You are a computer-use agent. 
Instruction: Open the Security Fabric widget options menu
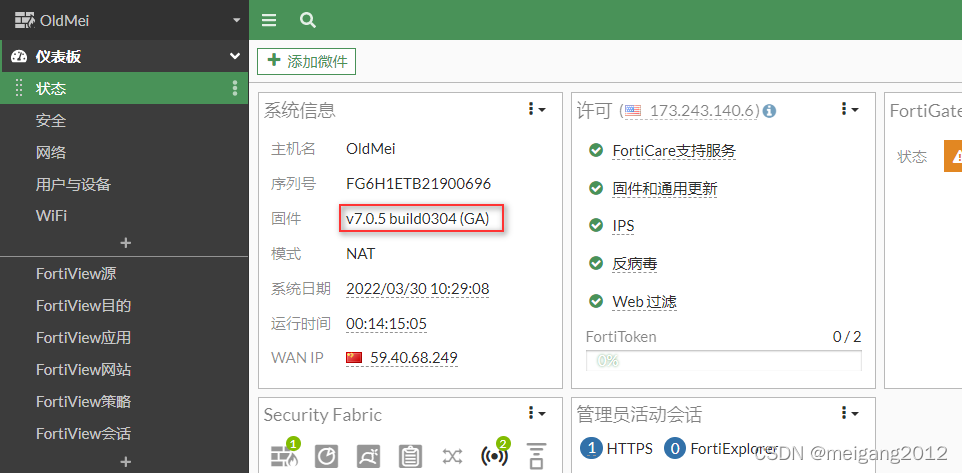537,413
